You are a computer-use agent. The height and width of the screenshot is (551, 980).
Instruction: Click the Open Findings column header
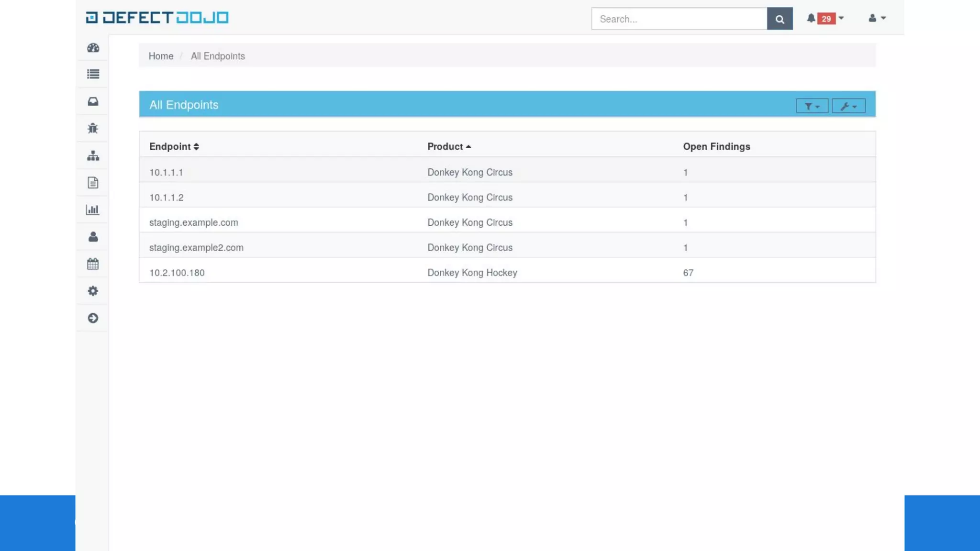(x=716, y=146)
